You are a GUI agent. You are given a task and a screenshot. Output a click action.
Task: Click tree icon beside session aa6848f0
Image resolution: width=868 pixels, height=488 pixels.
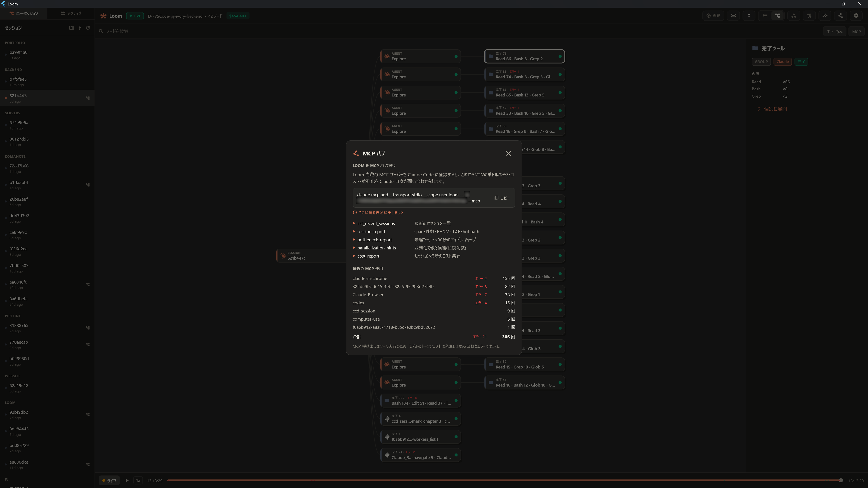pos(88,285)
